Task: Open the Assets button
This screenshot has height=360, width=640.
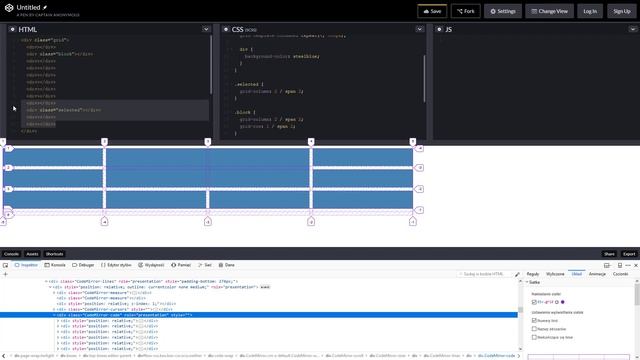Action: point(32,254)
